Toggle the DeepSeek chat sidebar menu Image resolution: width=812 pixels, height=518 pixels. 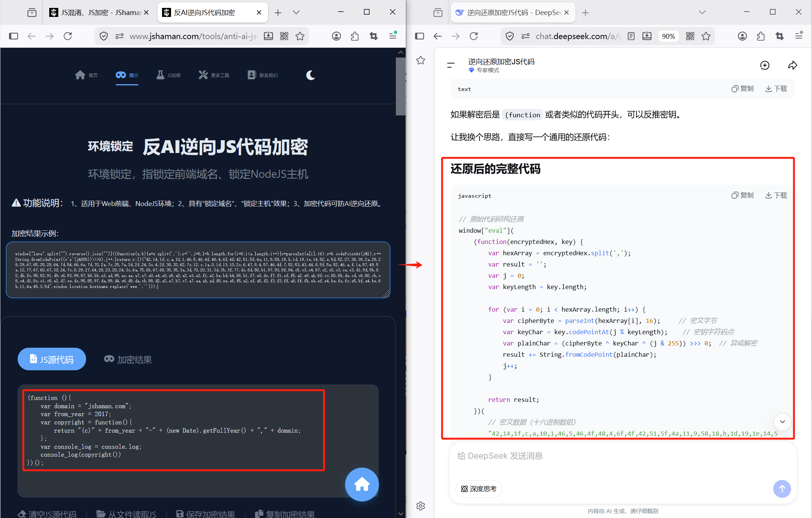[451, 65]
